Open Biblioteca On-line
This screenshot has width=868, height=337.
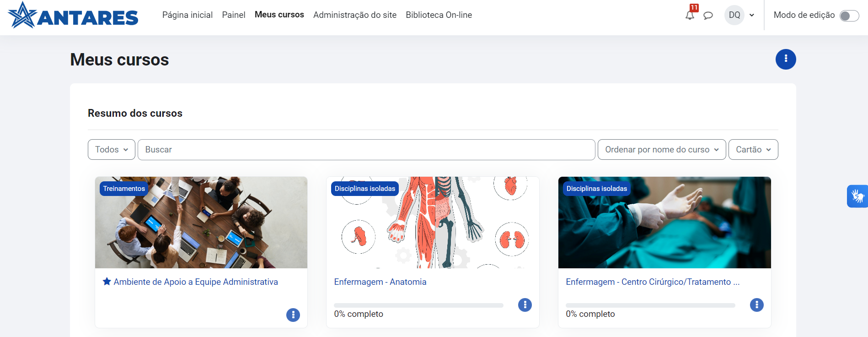pyautogui.click(x=439, y=15)
